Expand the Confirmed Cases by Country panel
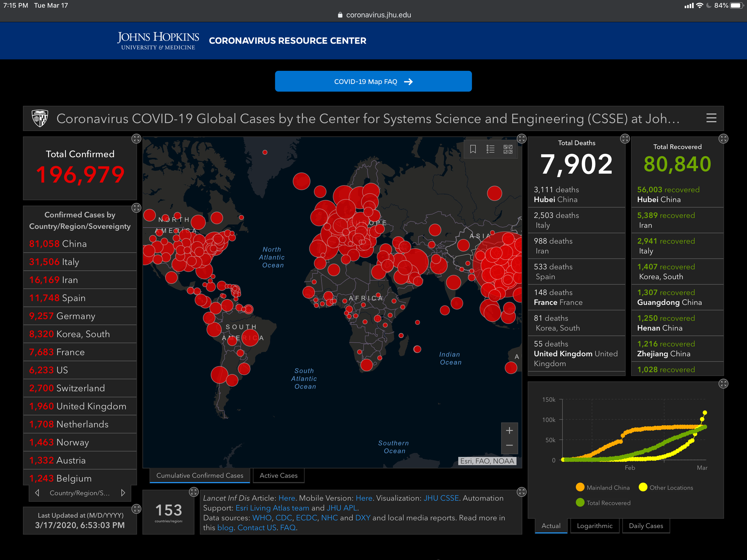Image resolution: width=747 pixels, height=560 pixels. [x=136, y=208]
